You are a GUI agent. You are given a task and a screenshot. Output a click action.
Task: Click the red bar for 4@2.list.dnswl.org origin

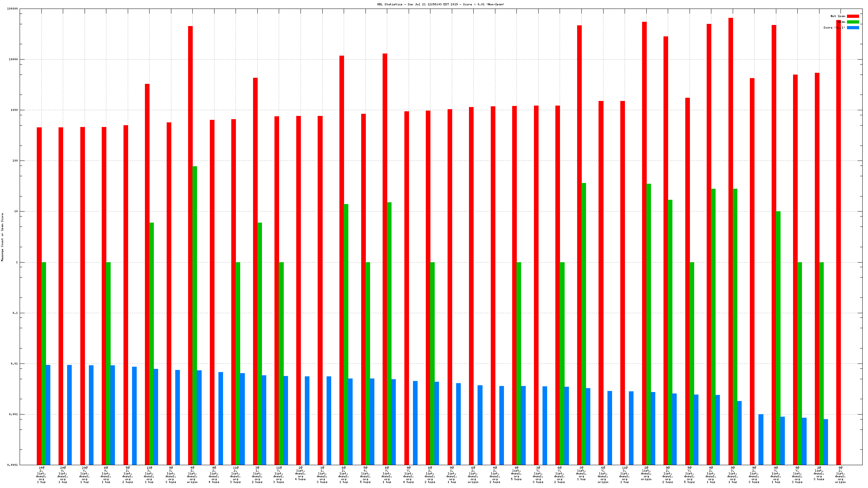pyautogui.click(x=190, y=214)
